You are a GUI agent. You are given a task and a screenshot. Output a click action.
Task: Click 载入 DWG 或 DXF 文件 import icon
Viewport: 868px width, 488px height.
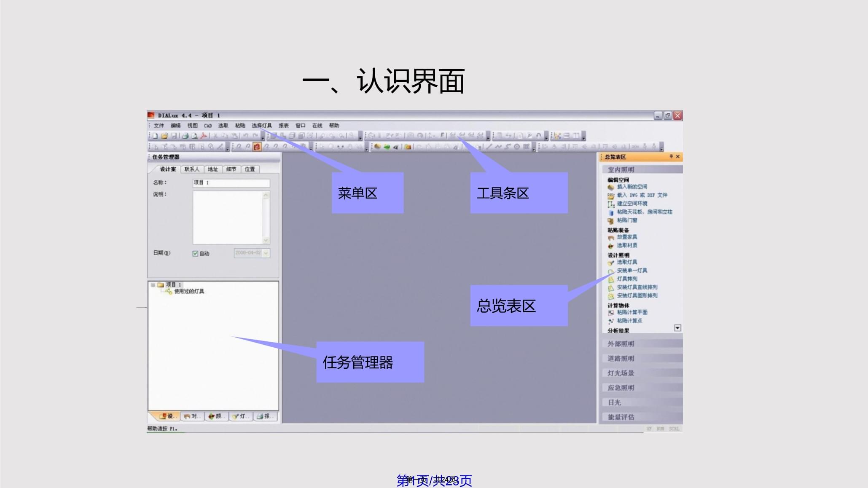click(x=610, y=195)
